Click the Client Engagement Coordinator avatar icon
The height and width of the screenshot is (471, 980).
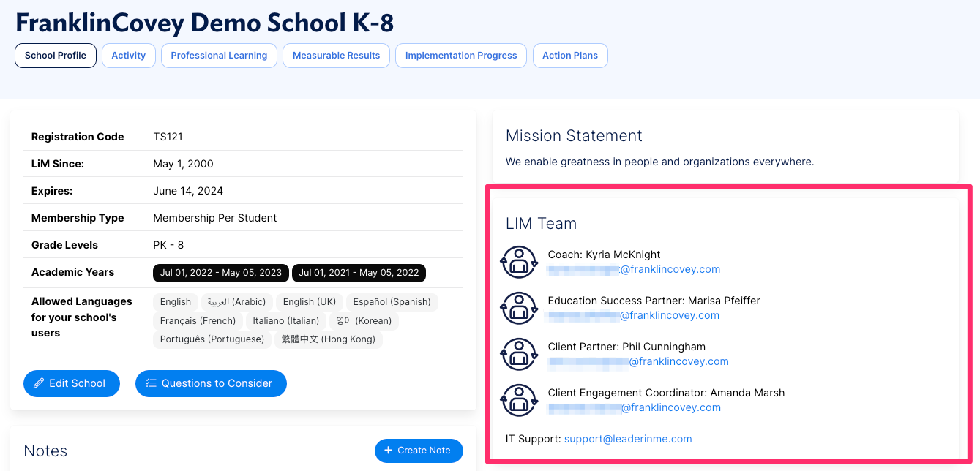519,400
